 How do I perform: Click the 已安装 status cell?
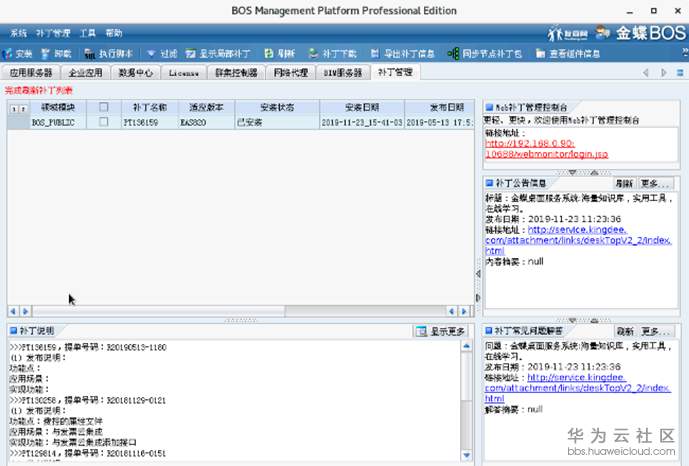277,122
